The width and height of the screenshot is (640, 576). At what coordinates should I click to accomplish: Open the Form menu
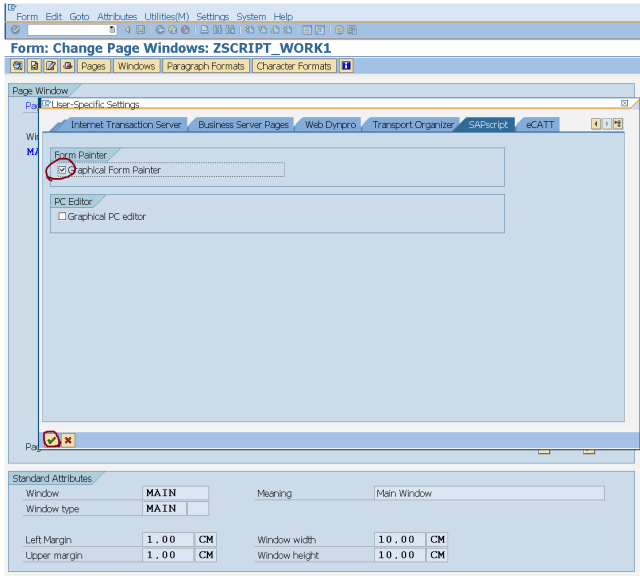tap(27, 16)
